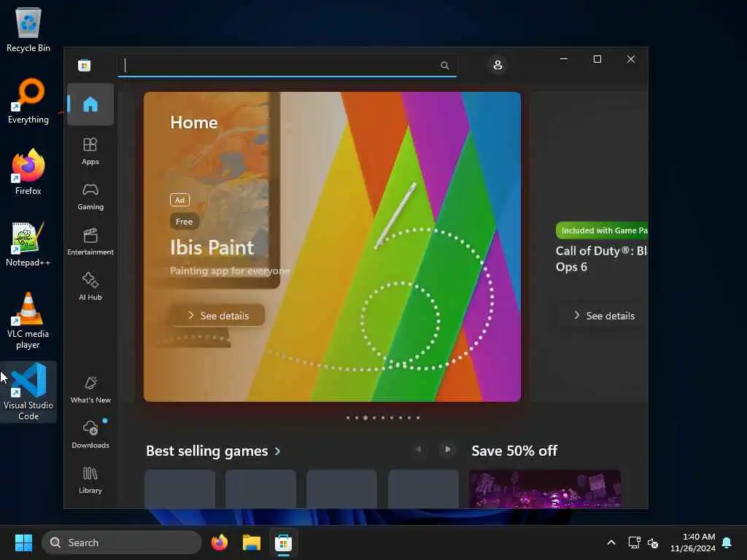Open the notifications bell icon
The image size is (747, 560).
click(727, 542)
